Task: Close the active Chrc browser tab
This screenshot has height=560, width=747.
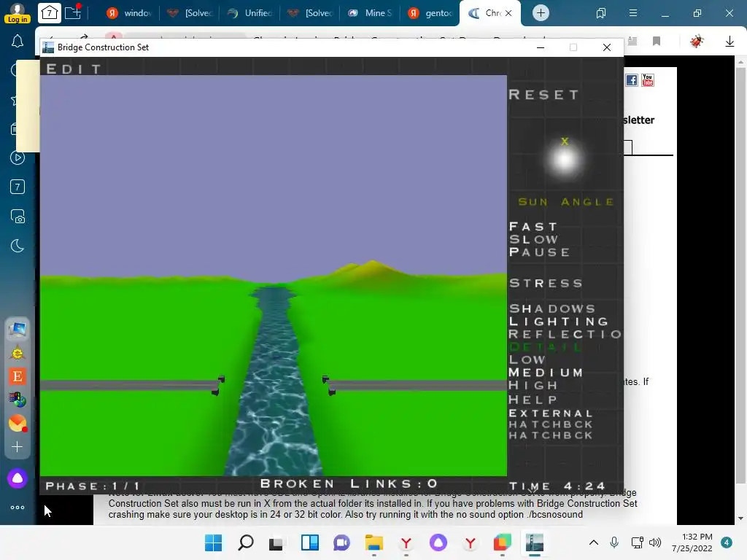Action: pos(508,13)
